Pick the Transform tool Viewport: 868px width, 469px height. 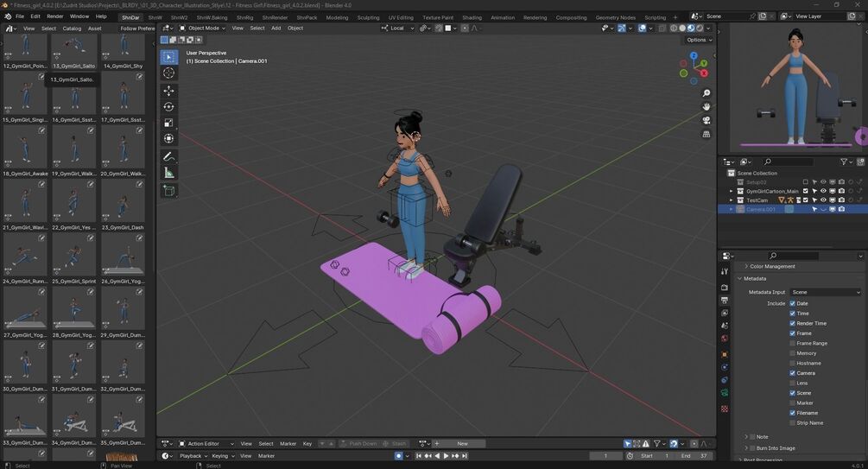tap(168, 138)
